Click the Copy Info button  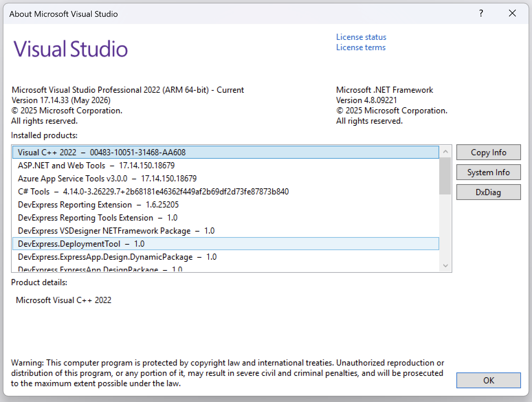pos(488,152)
